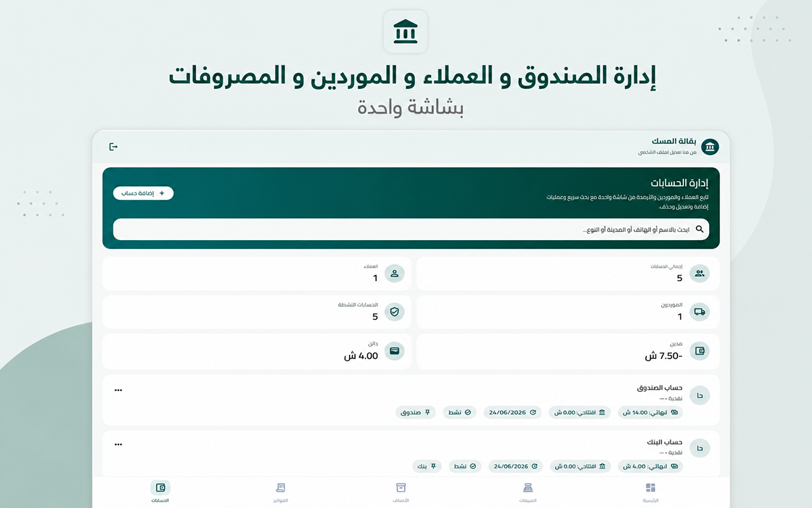Click the search magnifier icon

click(x=700, y=229)
